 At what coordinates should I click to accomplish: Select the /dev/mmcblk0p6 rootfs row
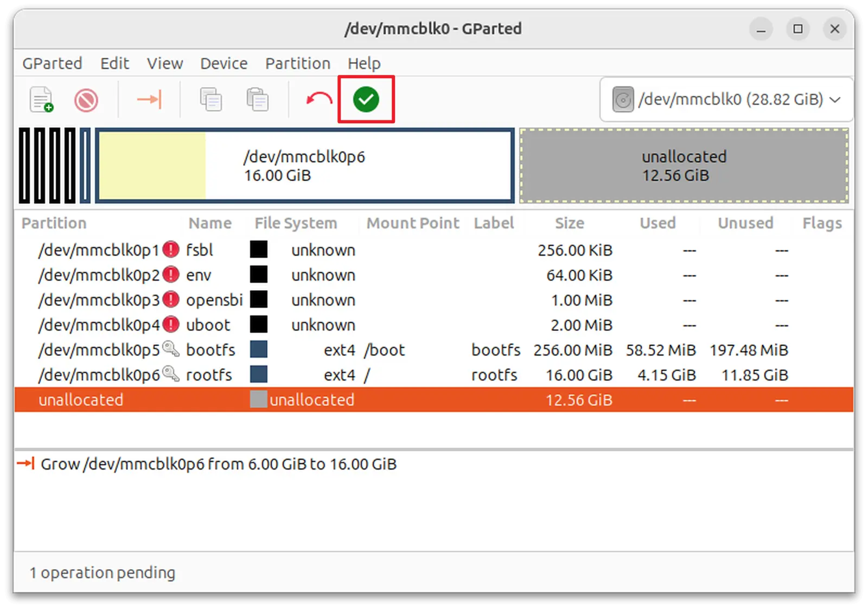click(x=433, y=375)
